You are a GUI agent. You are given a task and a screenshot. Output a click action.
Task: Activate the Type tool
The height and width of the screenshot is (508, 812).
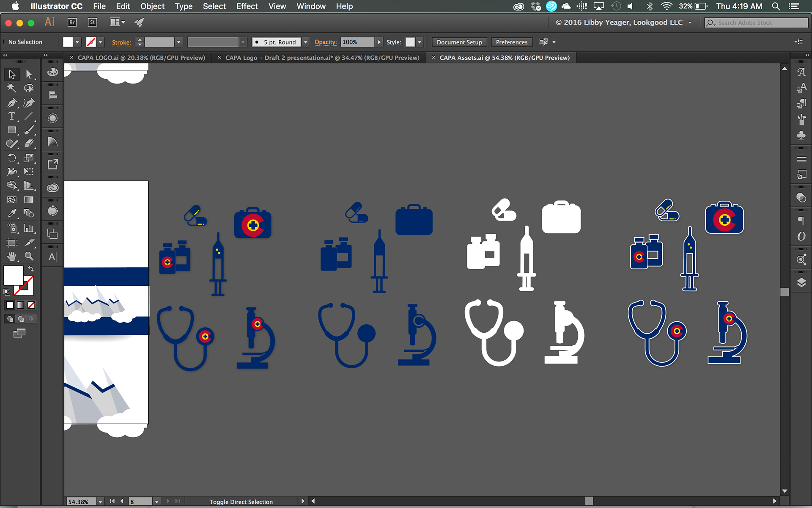tap(11, 116)
